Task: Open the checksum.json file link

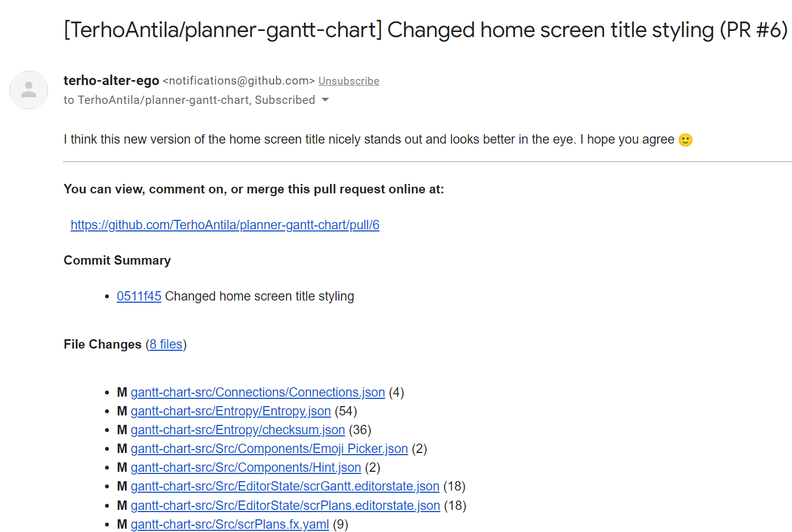Action: (238, 430)
